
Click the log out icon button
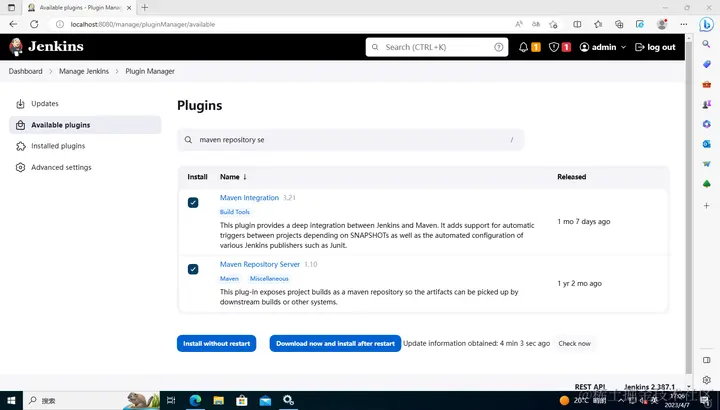pos(655,47)
